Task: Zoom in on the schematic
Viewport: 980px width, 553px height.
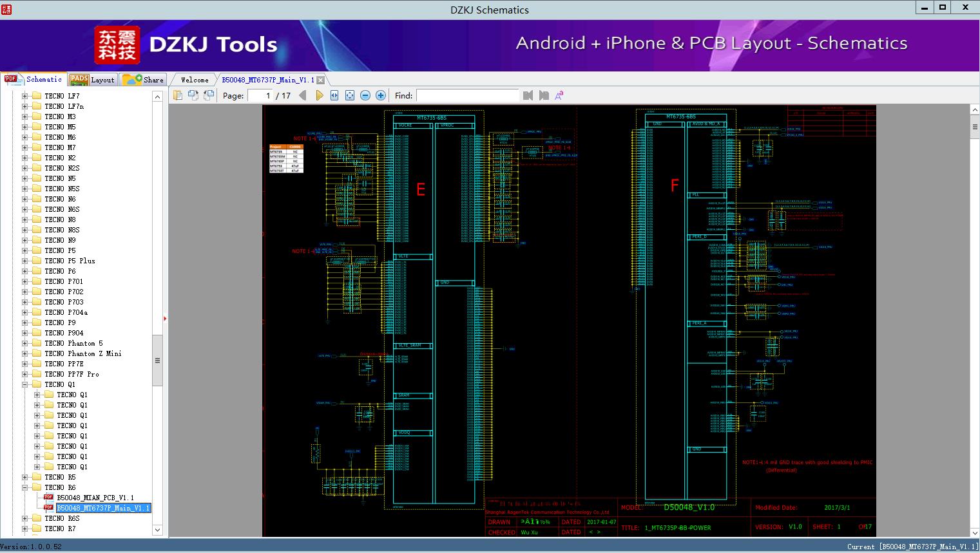Action: pyautogui.click(x=381, y=95)
